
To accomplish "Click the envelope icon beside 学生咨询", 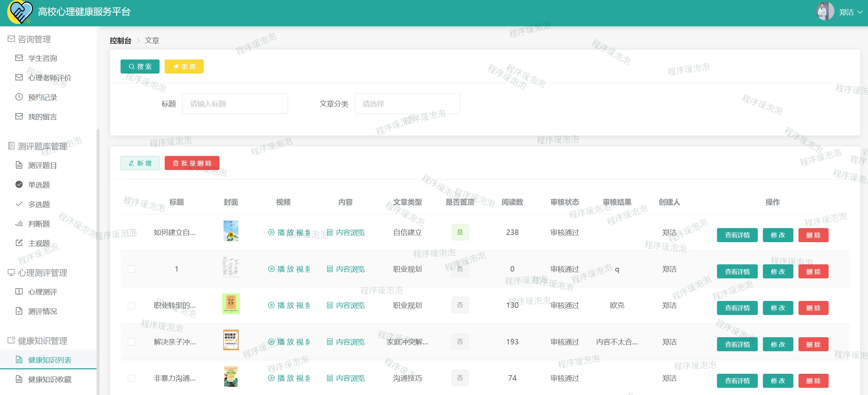I will (19, 58).
